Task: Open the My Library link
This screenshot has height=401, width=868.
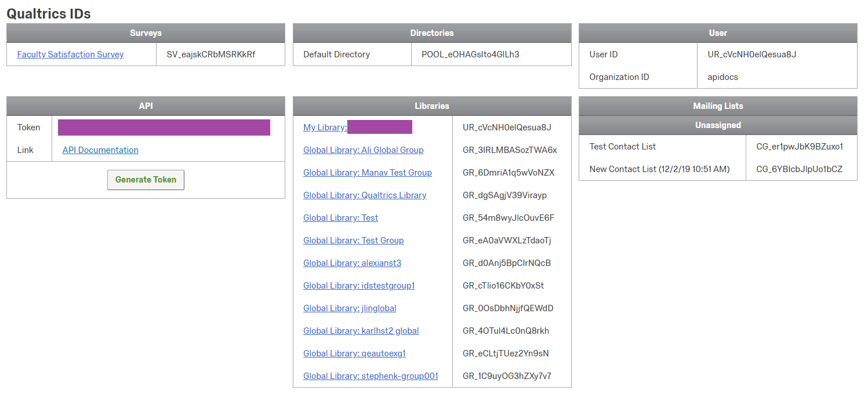Action: [325, 127]
